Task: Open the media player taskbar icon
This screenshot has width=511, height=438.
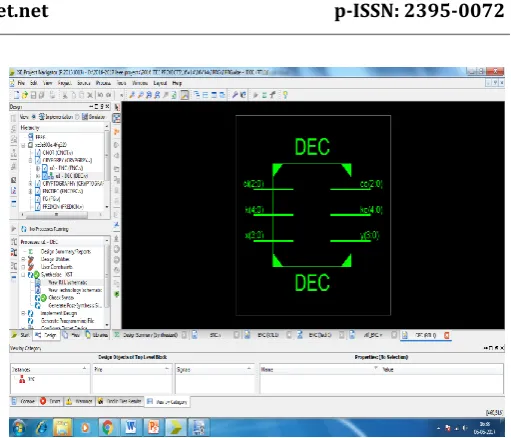Action: click(x=85, y=427)
